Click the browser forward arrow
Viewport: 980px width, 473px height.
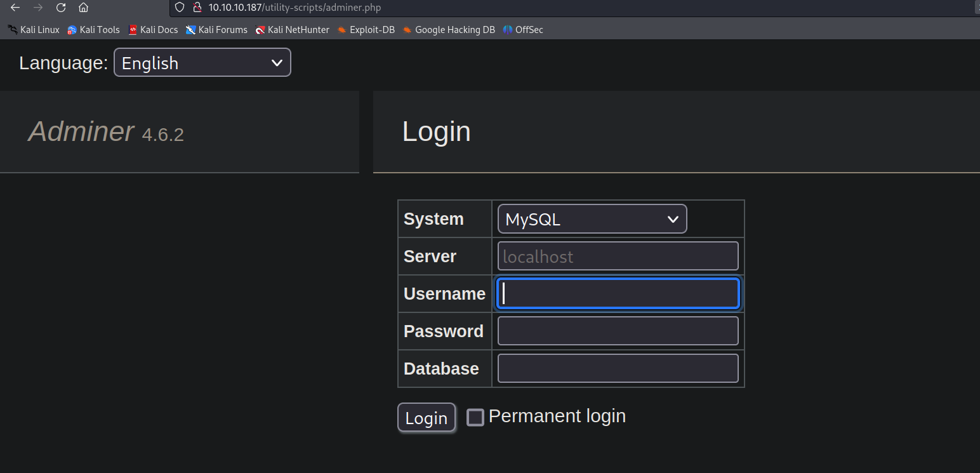click(38, 8)
